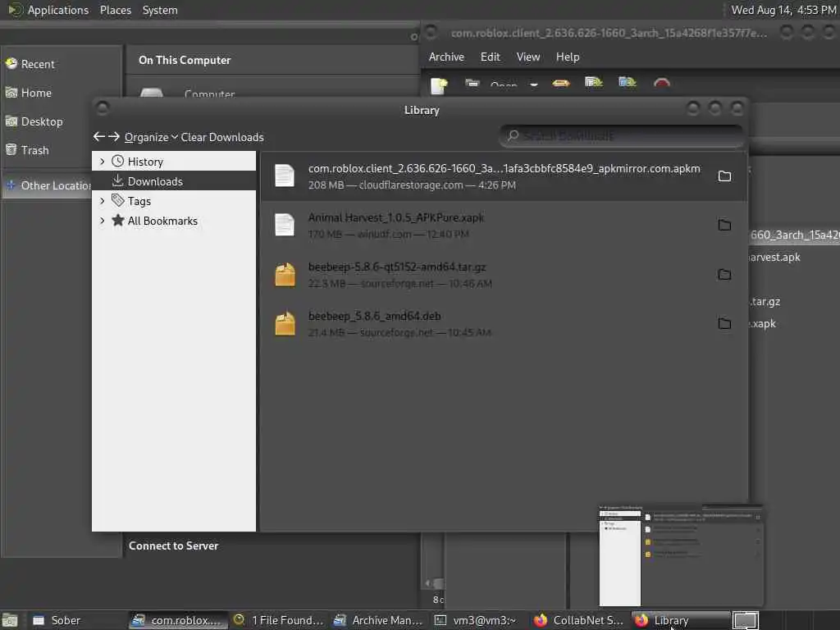Select beebeep-5.8.6-qt5152-amd64.tar.gz download
The image size is (840, 630).
(504, 275)
